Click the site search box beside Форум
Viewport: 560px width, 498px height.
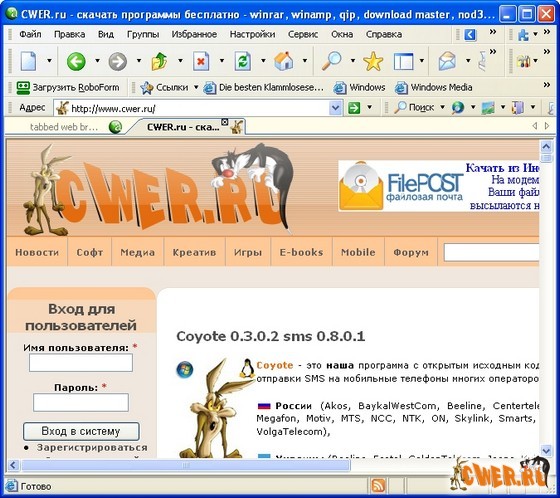tap(491, 252)
